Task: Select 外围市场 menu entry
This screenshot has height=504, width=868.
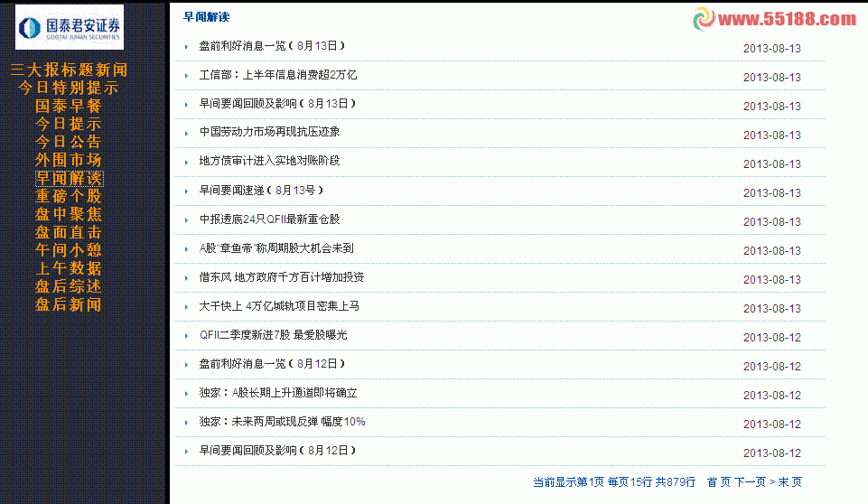Action: tap(69, 160)
